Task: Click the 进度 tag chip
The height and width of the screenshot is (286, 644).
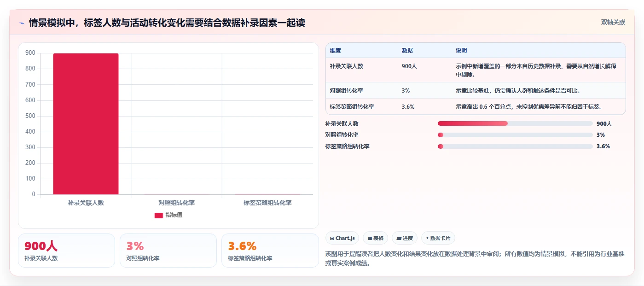Action: click(405, 238)
